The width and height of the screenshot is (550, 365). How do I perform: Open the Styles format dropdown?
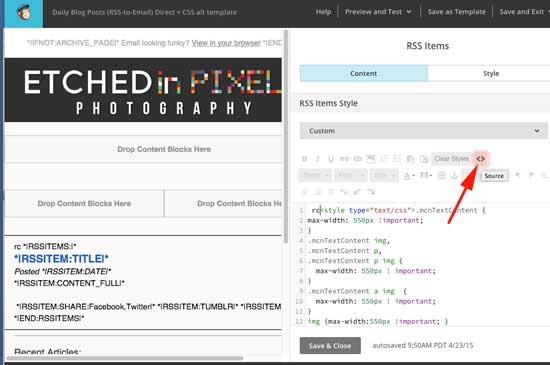tap(315, 175)
